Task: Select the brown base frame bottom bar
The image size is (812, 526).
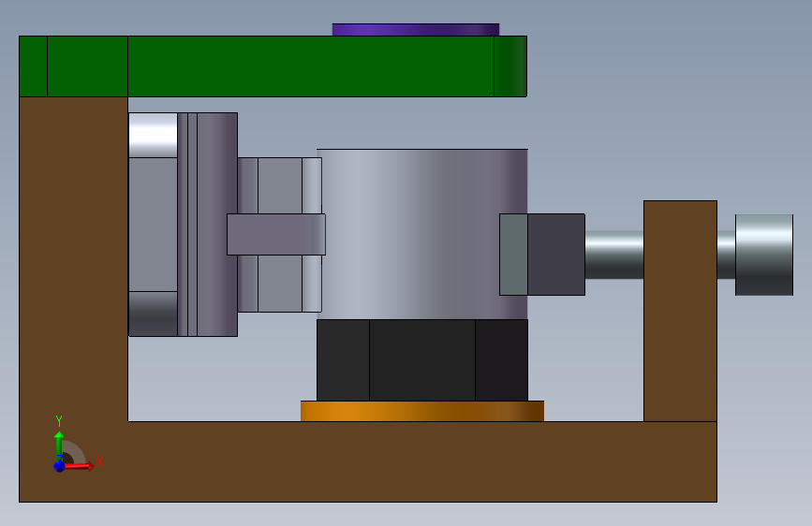Action: [x=368, y=461]
